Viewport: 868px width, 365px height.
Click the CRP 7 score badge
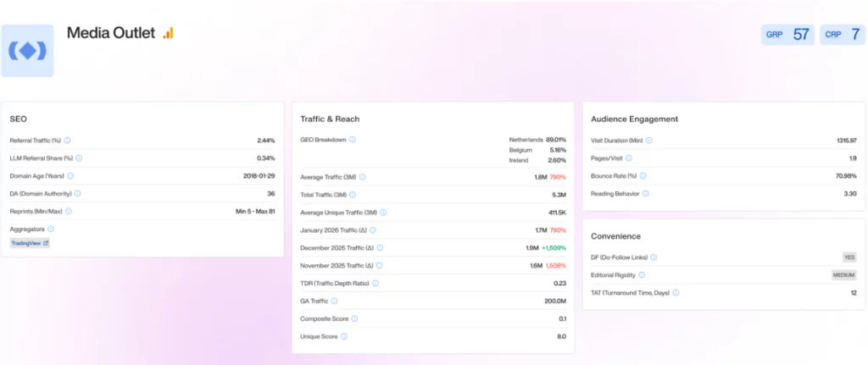click(842, 35)
